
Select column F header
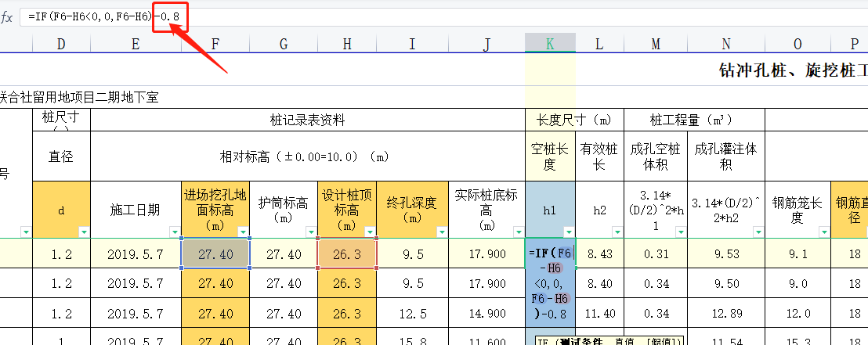215,44
